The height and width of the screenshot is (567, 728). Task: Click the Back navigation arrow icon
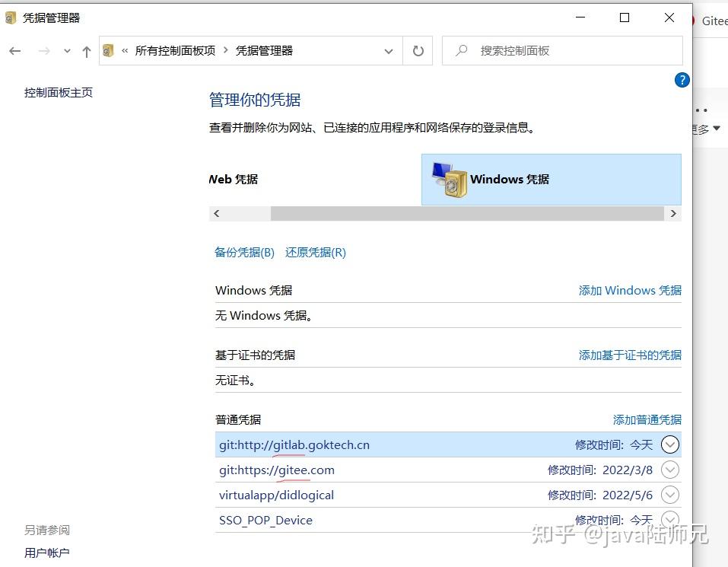point(14,50)
